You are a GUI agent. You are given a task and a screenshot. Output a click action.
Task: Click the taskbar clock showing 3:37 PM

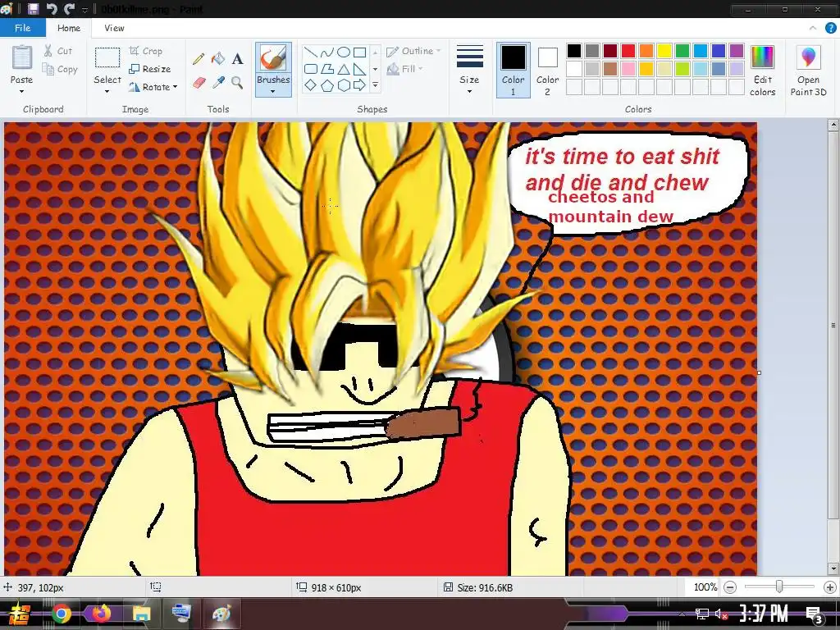click(x=764, y=614)
